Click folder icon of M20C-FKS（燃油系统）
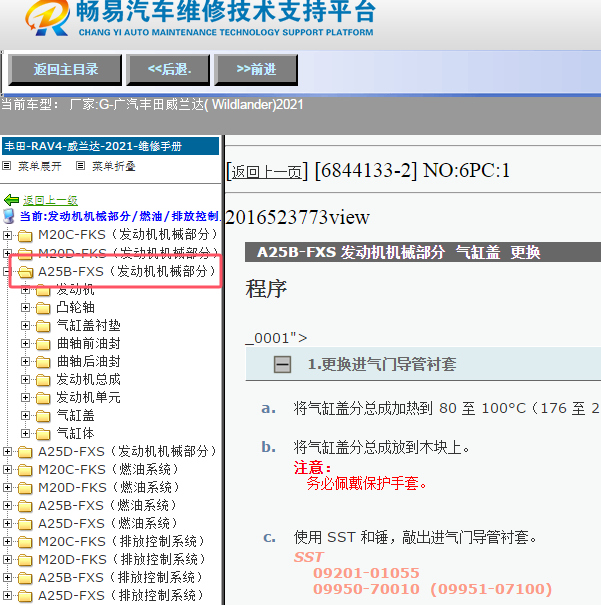 [25, 470]
